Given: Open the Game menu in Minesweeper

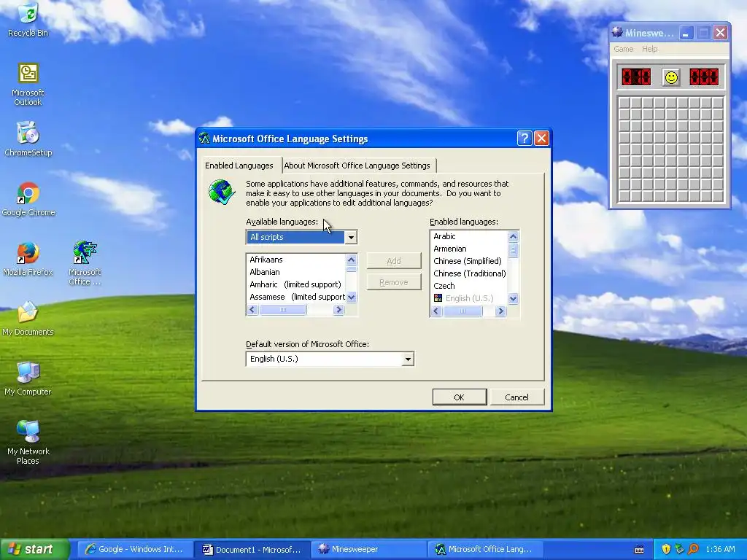Looking at the screenshot, I should [623, 49].
